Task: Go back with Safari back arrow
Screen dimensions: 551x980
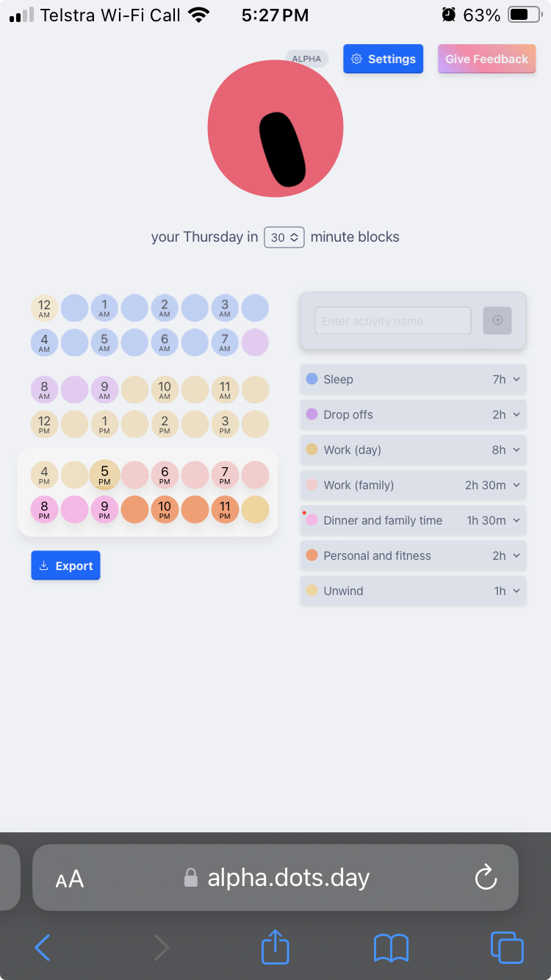Action: tap(43, 948)
